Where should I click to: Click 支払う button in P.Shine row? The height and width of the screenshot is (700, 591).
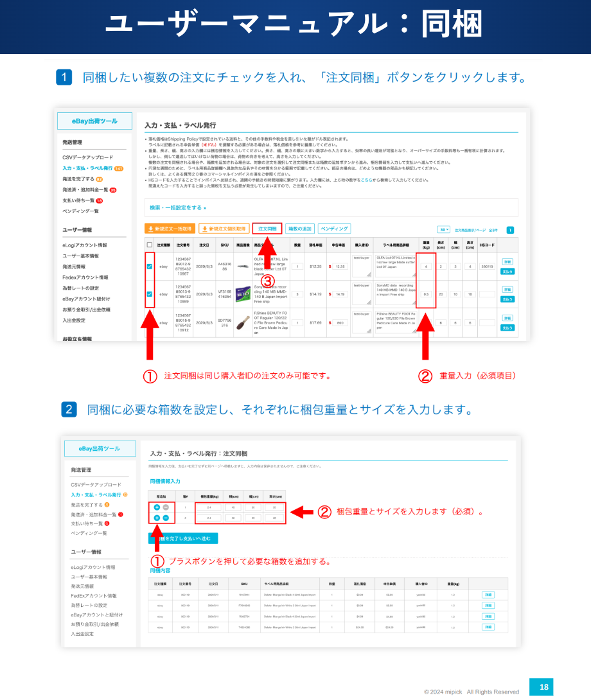(x=507, y=328)
